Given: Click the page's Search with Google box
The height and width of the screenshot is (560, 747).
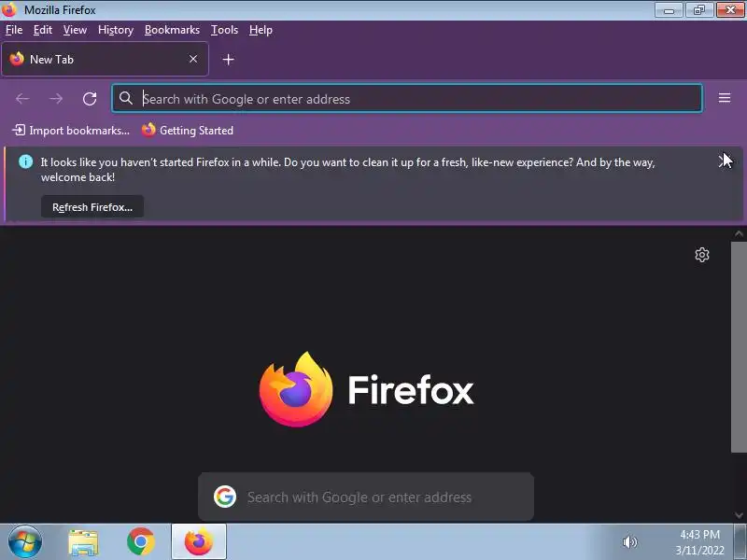Looking at the screenshot, I should tap(366, 497).
